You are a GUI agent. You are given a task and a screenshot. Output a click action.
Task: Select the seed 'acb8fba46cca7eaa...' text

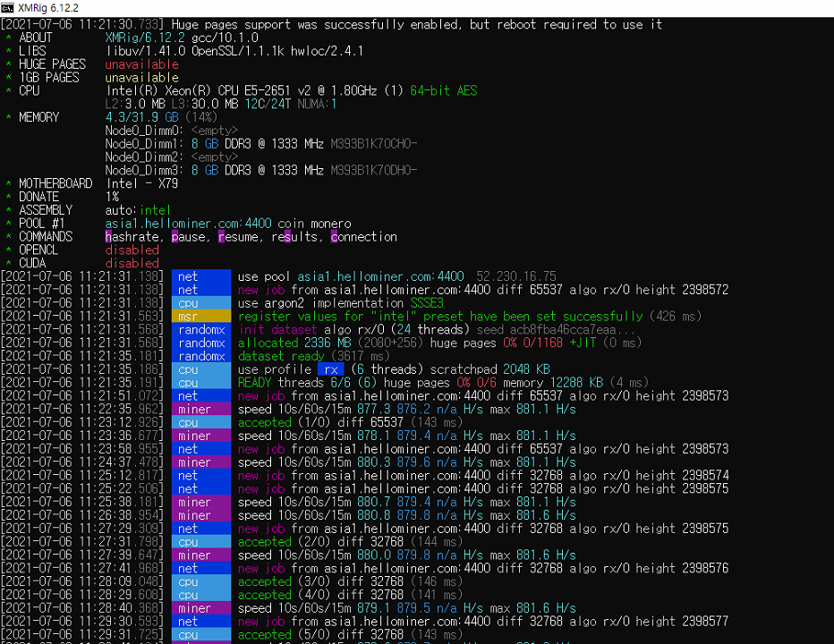[573, 330]
